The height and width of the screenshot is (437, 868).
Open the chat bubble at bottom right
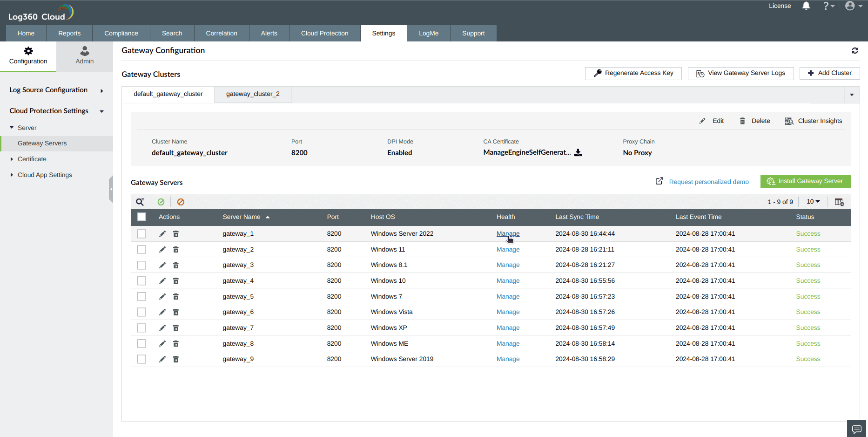coord(856,429)
